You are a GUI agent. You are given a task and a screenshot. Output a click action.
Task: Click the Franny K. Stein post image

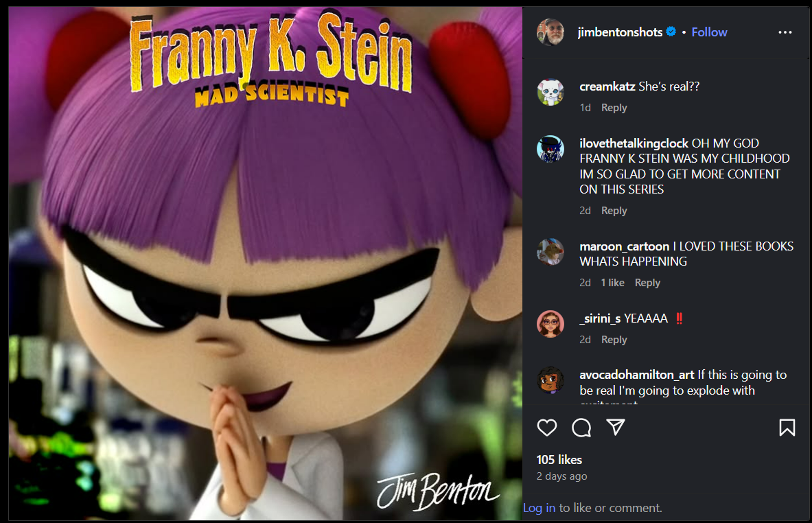(x=265, y=263)
